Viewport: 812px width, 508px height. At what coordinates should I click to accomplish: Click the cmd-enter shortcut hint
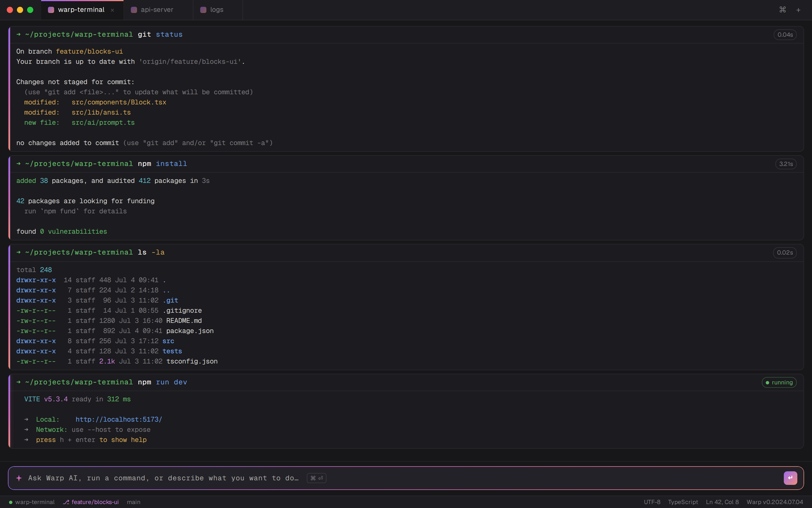tap(316, 478)
